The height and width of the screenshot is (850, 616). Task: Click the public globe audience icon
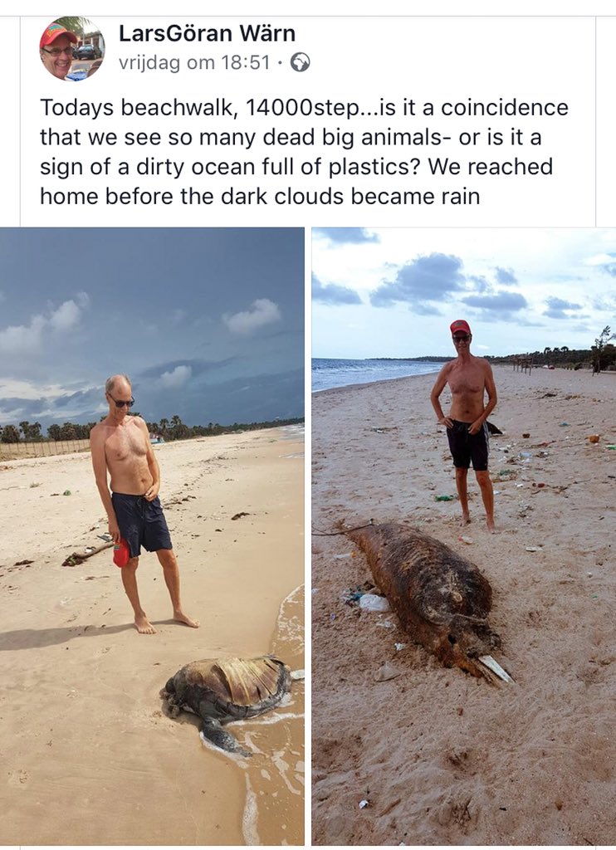(301, 63)
